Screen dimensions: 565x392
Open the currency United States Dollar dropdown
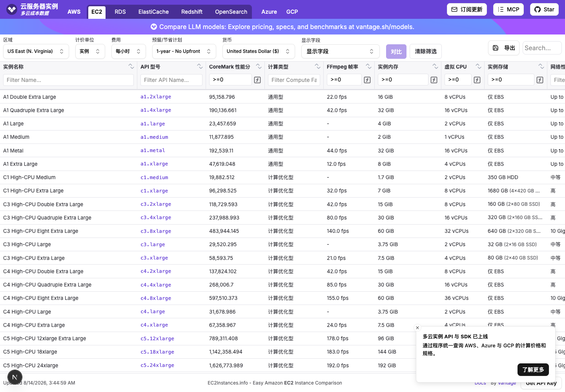point(259,51)
